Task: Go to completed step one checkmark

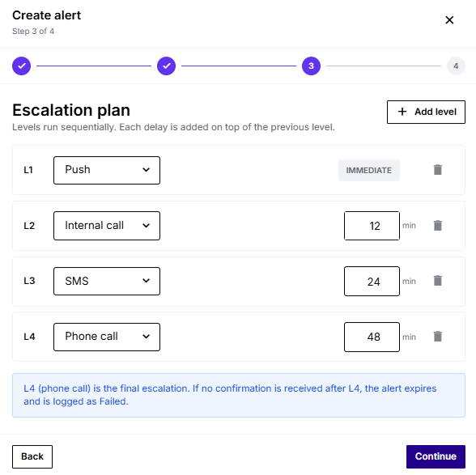Action: (21, 66)
